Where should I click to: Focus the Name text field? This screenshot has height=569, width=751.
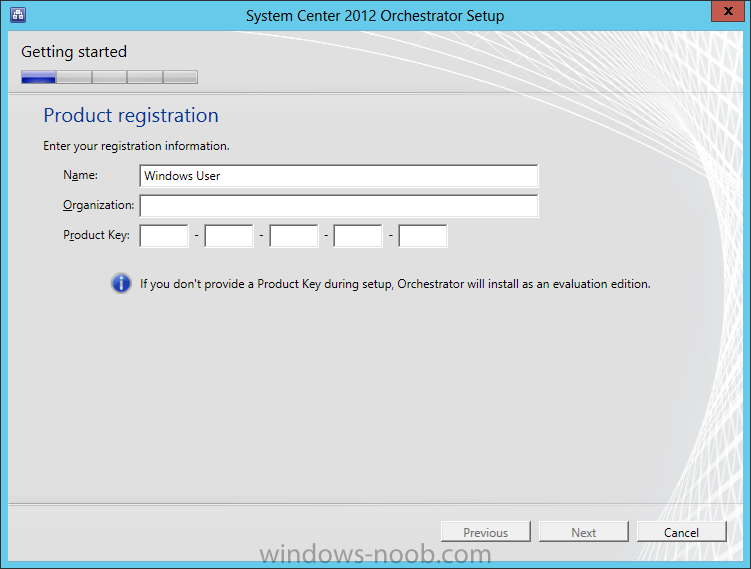click(339, 176)
